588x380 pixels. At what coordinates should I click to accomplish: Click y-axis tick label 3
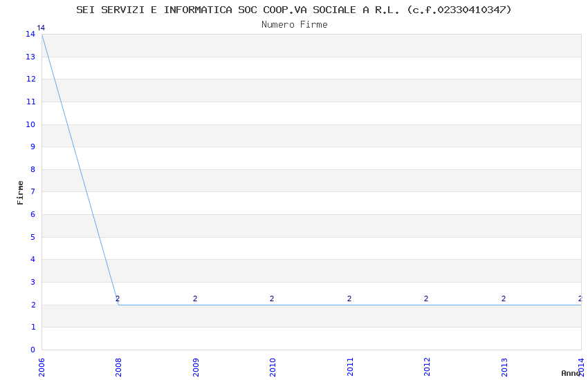33,283
